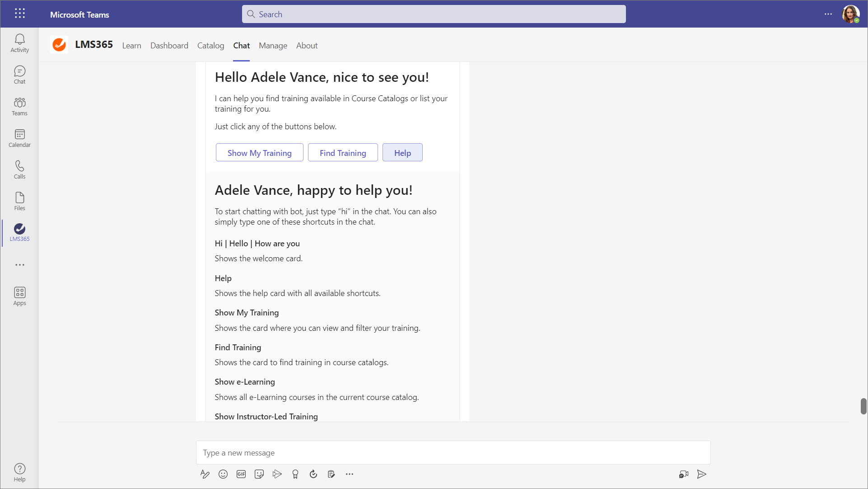Open settings menu via top-right ellipsis

pos(829,14)
